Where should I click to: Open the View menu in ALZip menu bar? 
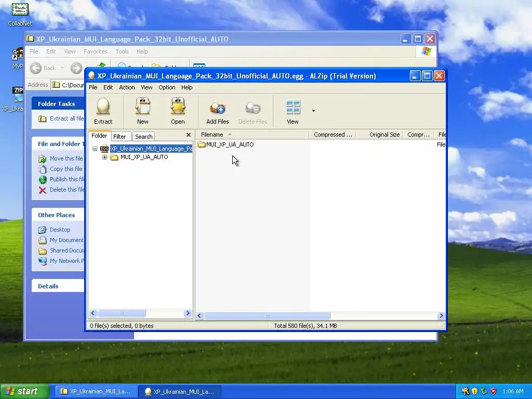147,87
